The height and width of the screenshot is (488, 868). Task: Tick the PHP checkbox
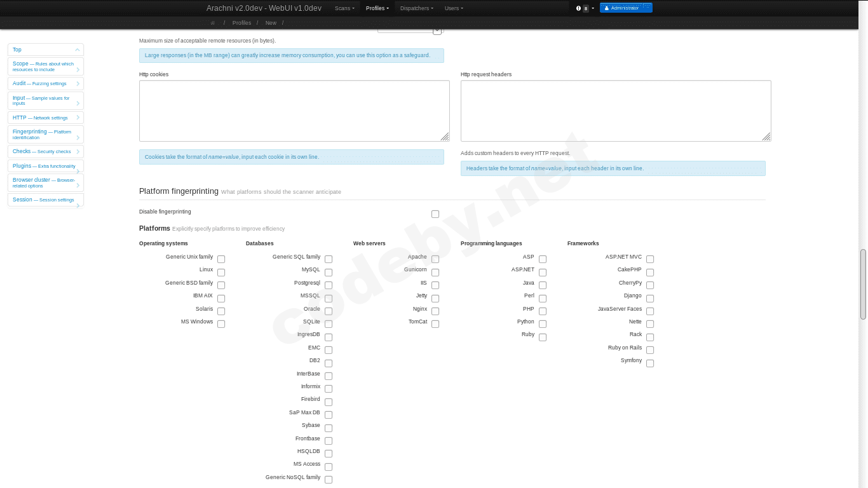[x=543, y=311]
